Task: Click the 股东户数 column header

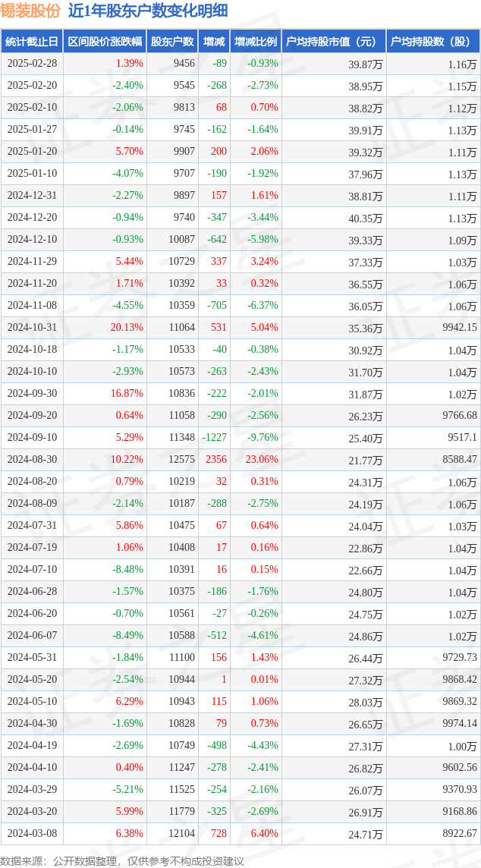Action: [x=172, y=42]
